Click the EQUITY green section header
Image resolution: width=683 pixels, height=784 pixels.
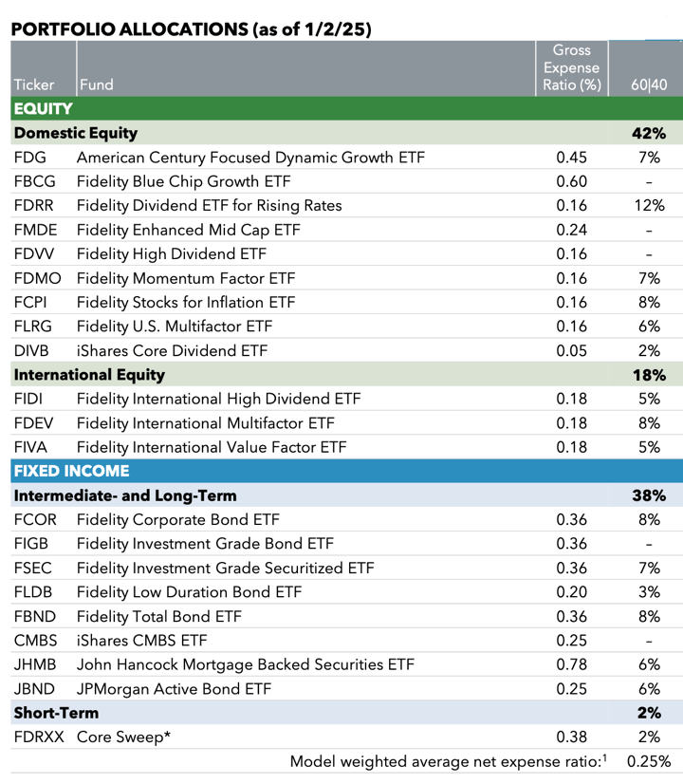point(43,109)
